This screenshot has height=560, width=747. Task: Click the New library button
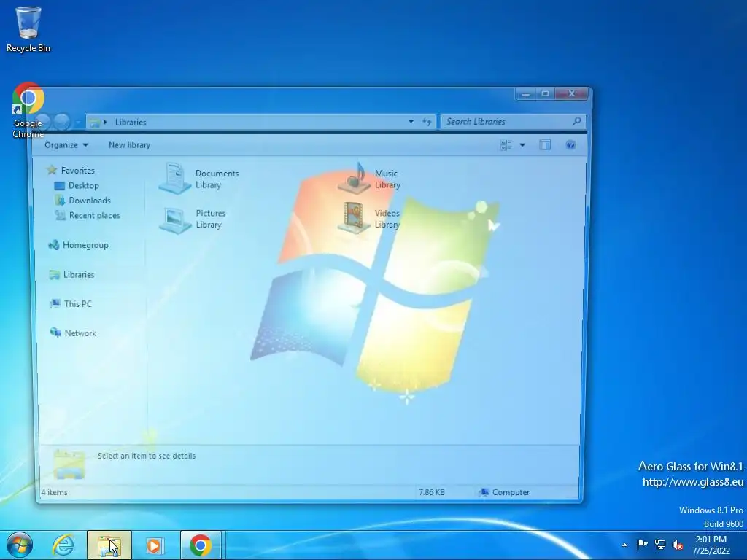[129, 145]
